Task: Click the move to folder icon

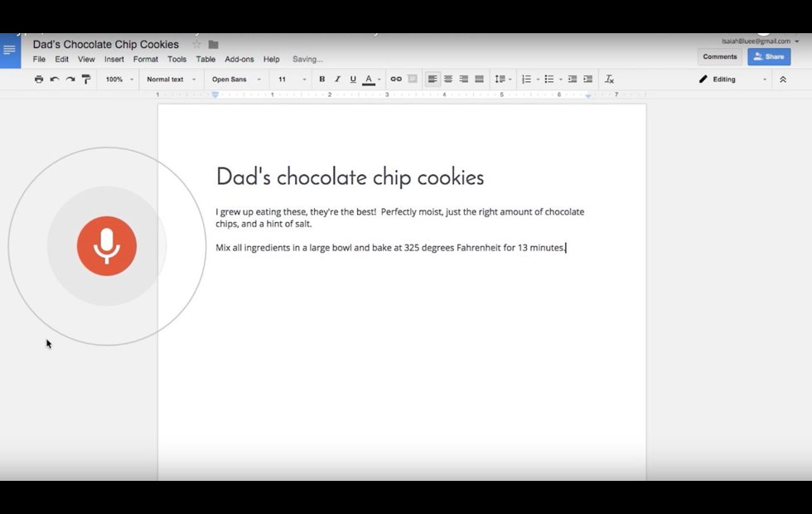Action: (213, 45)
